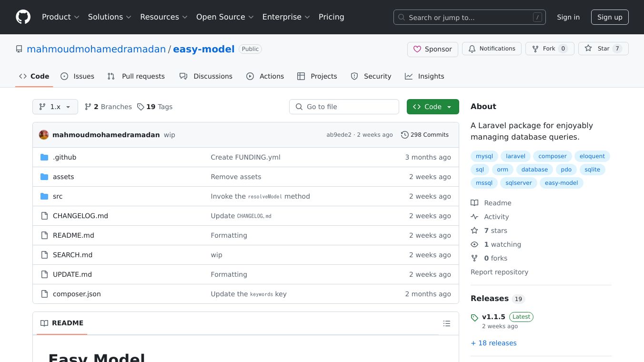Click the Go to file field

pyautogui.click(x=344, y=107)
